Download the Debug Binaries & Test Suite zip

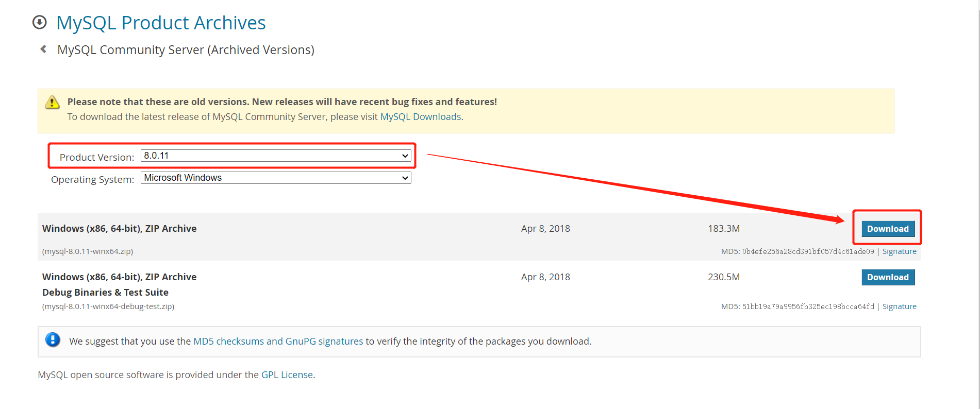888,277
